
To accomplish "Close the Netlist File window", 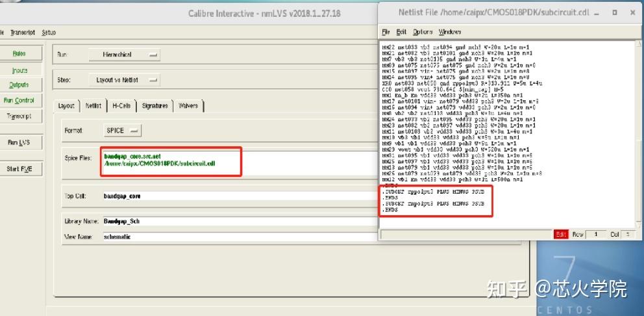I will point(632,13).
